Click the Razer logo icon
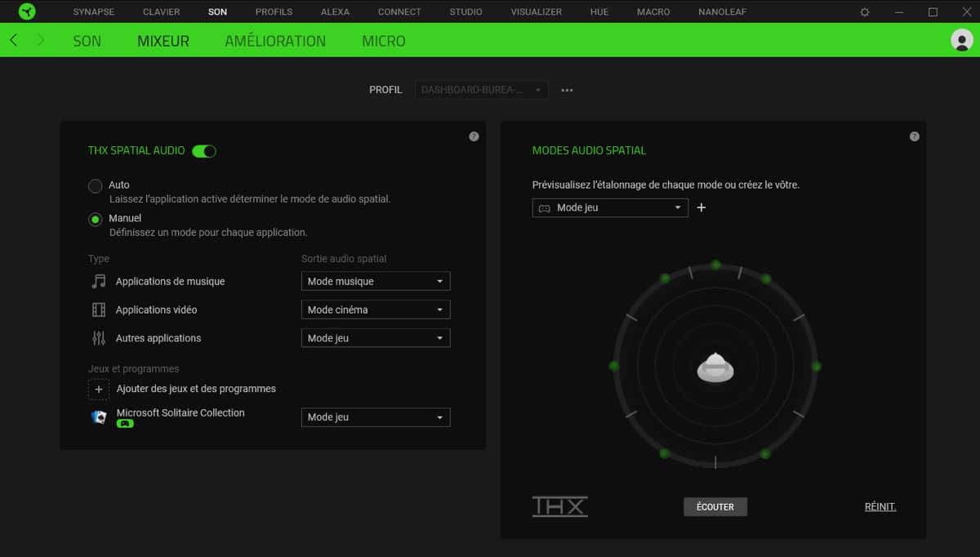Screen dimensions: 980x557 [x=26, y=11]
